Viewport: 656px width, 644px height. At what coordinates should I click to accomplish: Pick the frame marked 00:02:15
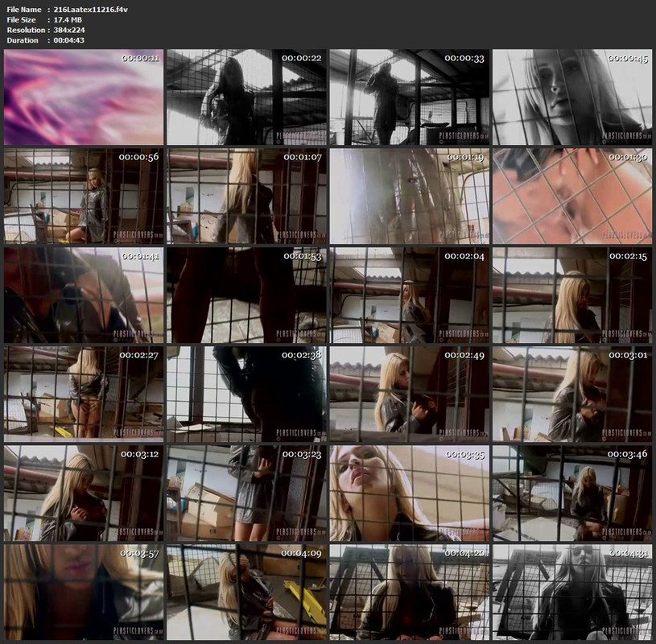572,295
